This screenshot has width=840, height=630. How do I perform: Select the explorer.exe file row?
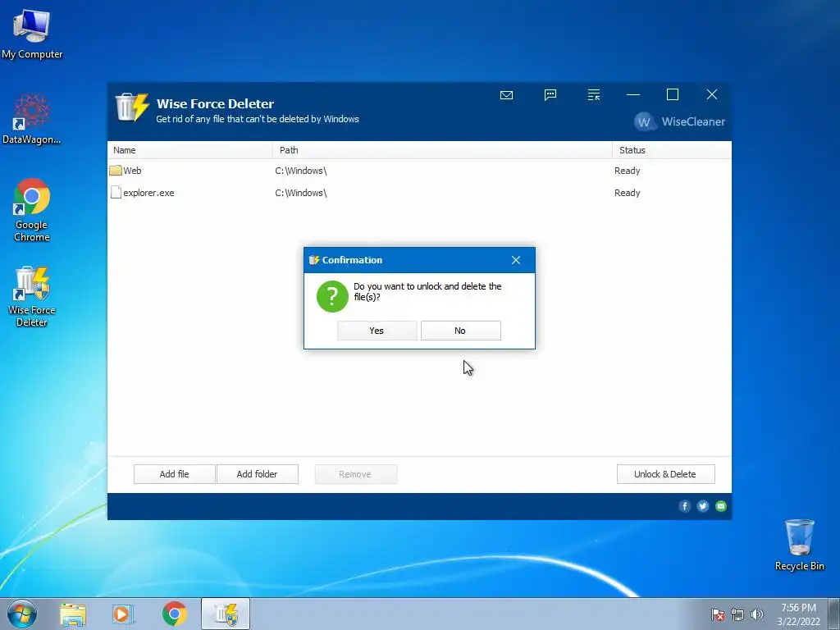click(x=419, y=193)
